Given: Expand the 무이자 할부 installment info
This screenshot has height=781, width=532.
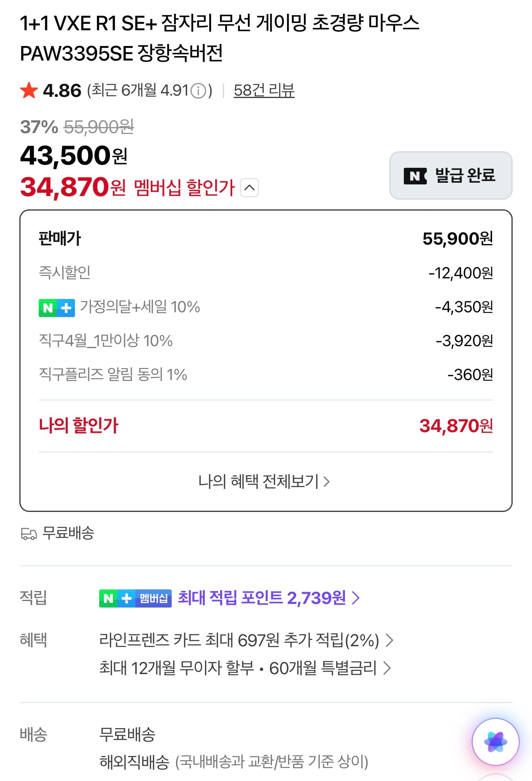Looking at the screenshot, I should pos(245,668).
